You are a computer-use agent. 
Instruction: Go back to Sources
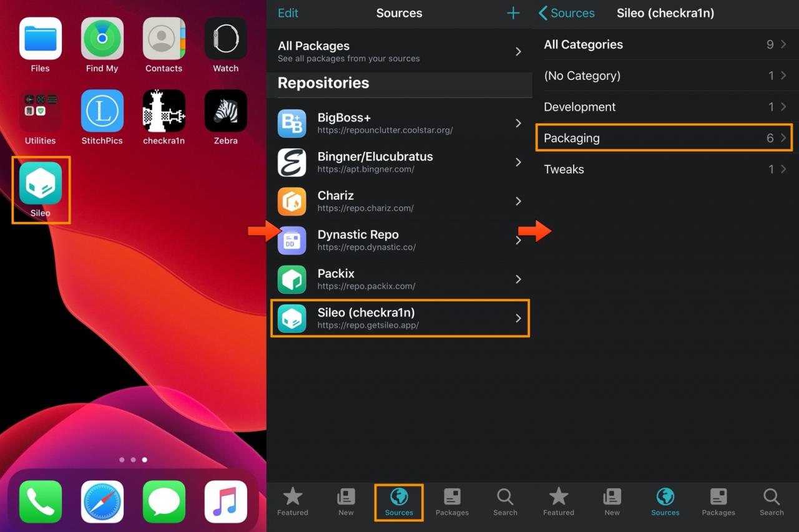(x=566, y=13)
